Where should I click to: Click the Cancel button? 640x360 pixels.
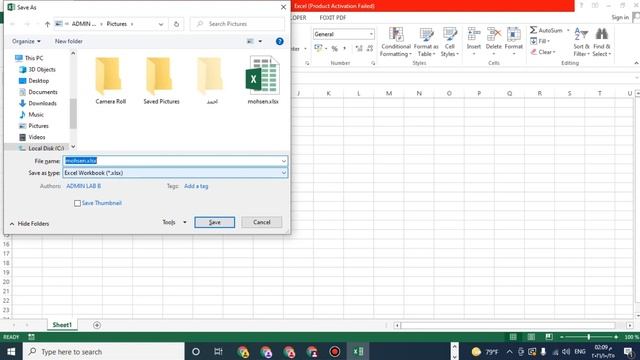pyautogui.click(x=262, y=222)
